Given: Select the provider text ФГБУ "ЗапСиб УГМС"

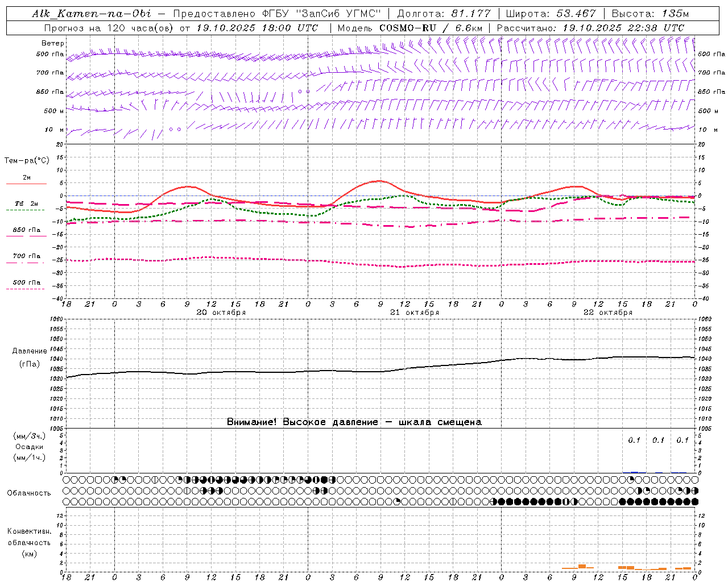Looking at the screenshot, I should coord(321,14).
